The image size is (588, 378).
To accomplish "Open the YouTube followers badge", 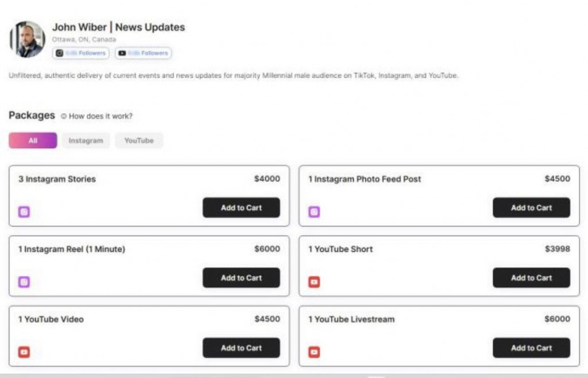I will [142, 53].
